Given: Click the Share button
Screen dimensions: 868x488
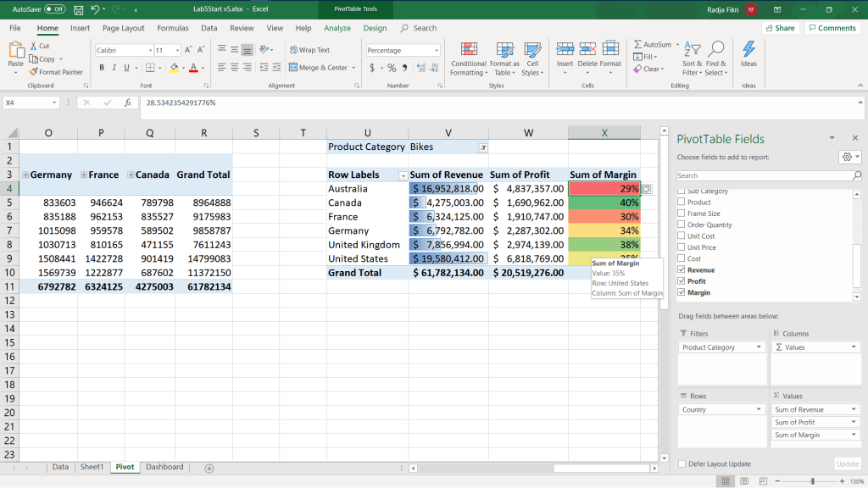Looking at the screenshot, I should click(780, 28).
